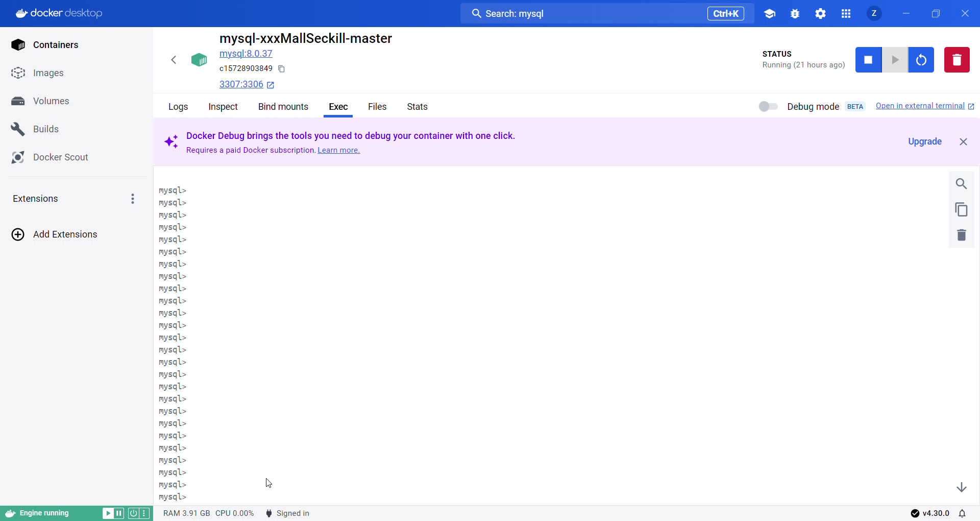
Task: Open the Learning center icon
Action: coord(770,14)
